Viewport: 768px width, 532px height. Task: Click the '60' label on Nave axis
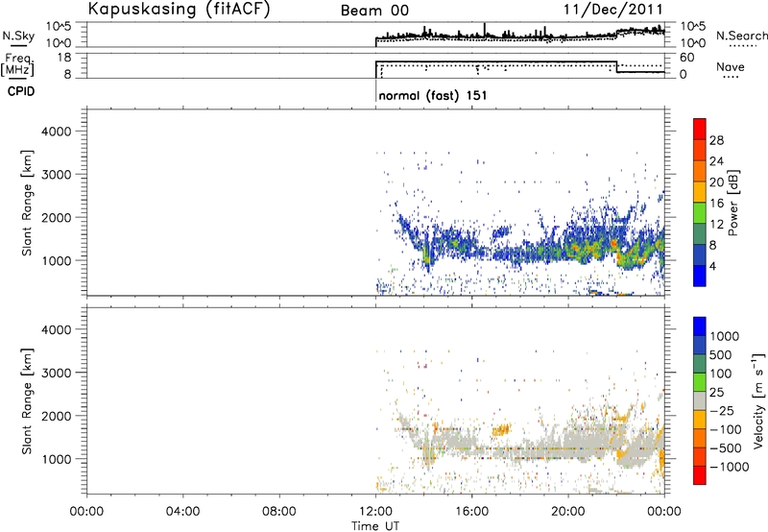click(687, 58)
